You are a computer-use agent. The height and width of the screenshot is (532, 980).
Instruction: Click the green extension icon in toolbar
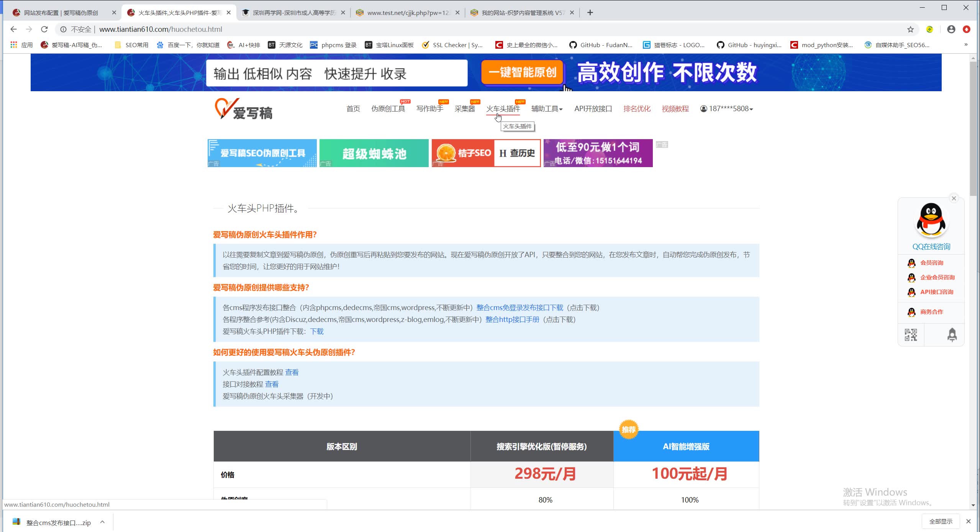click(929, 29)
